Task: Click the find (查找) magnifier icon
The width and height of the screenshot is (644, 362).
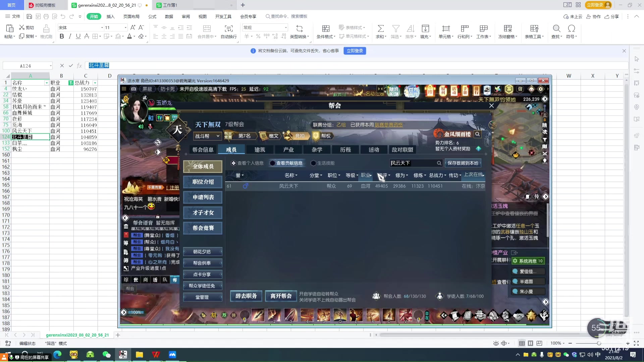Action: [556, 28]
